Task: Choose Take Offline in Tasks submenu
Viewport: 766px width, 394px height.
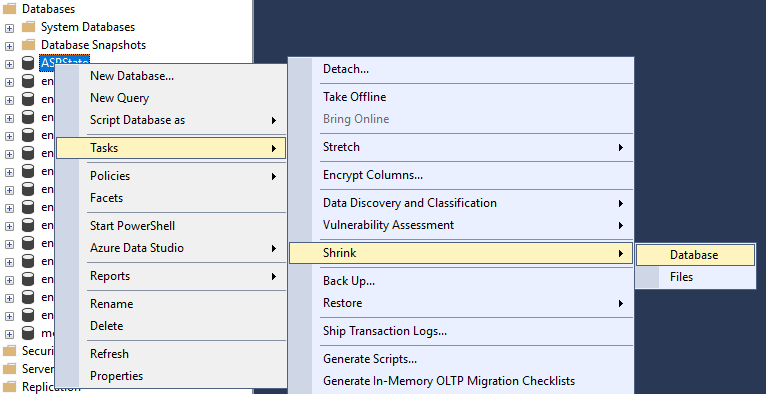Action: tap(461, 97)
